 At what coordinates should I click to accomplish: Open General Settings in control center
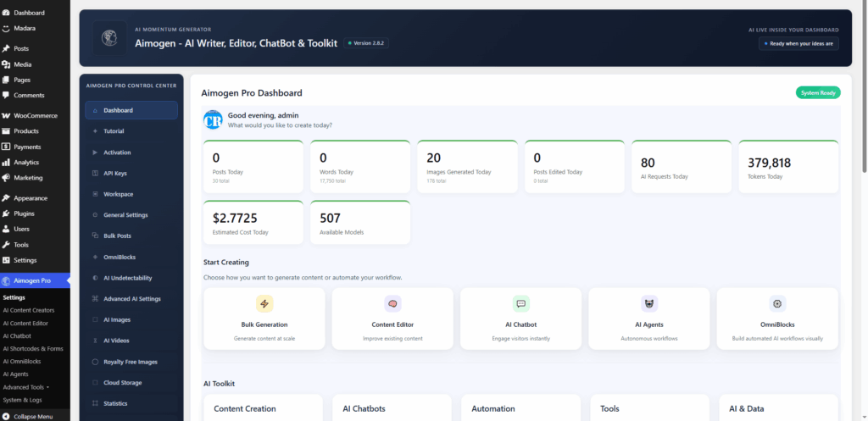(131, 214)
